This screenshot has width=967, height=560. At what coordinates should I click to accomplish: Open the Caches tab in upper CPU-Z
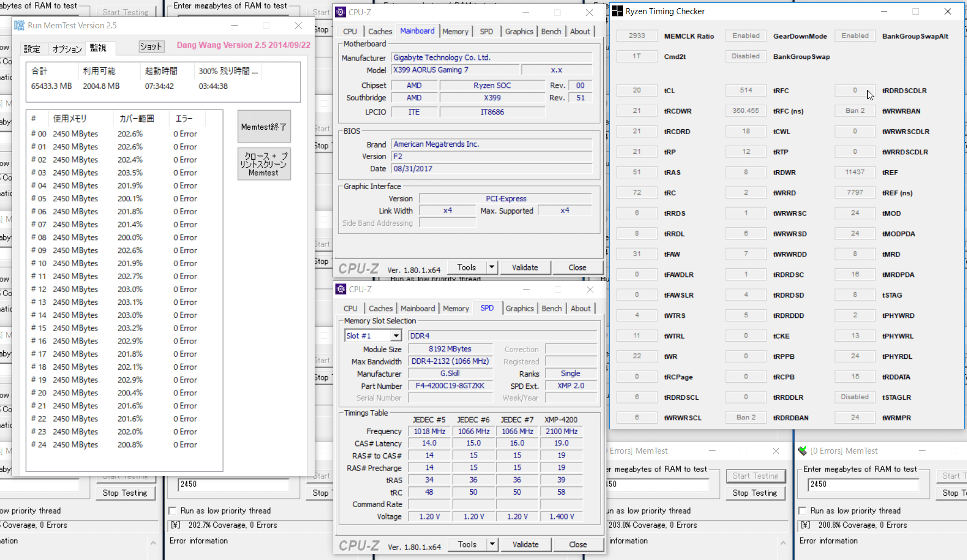click(380, 32)
